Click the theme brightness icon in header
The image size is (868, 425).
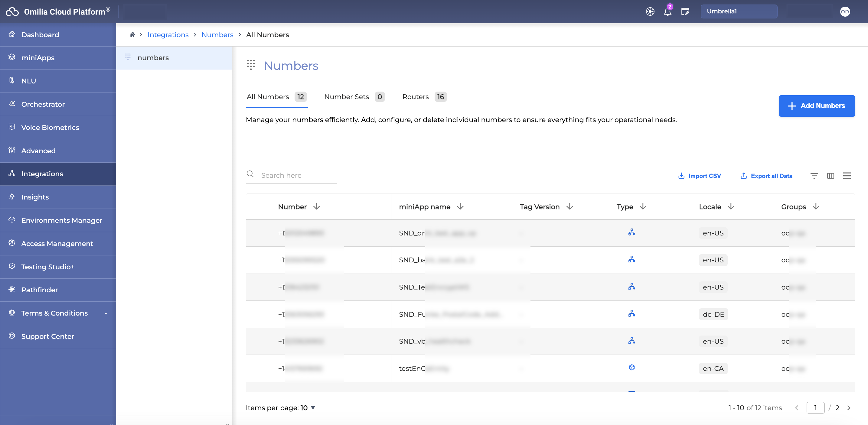(650, 12)
